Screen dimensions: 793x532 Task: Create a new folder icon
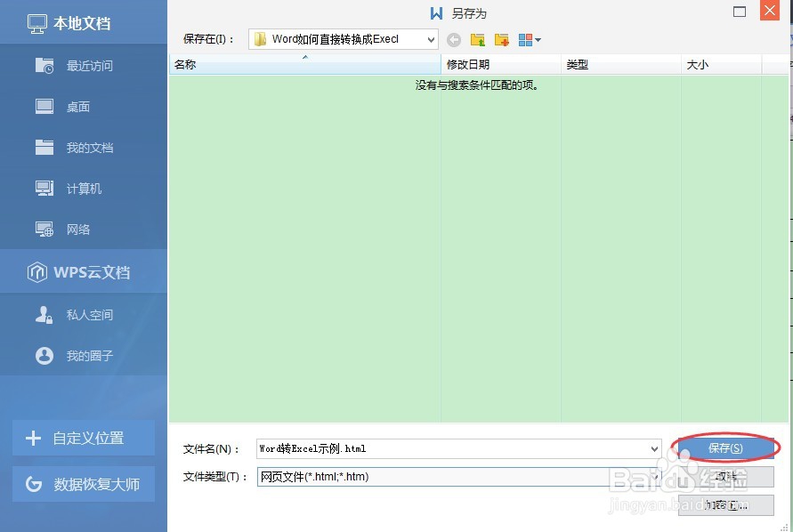(x=502, y=39)
